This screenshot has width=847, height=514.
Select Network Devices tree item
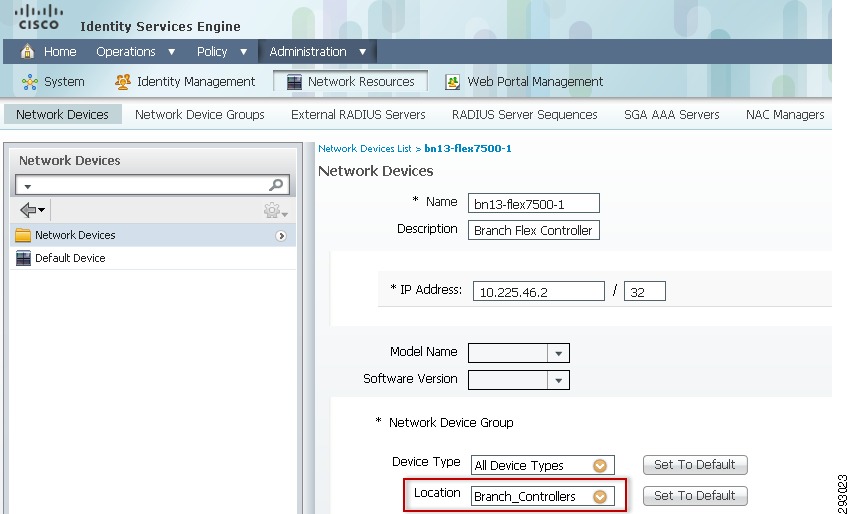click(153, 235)
